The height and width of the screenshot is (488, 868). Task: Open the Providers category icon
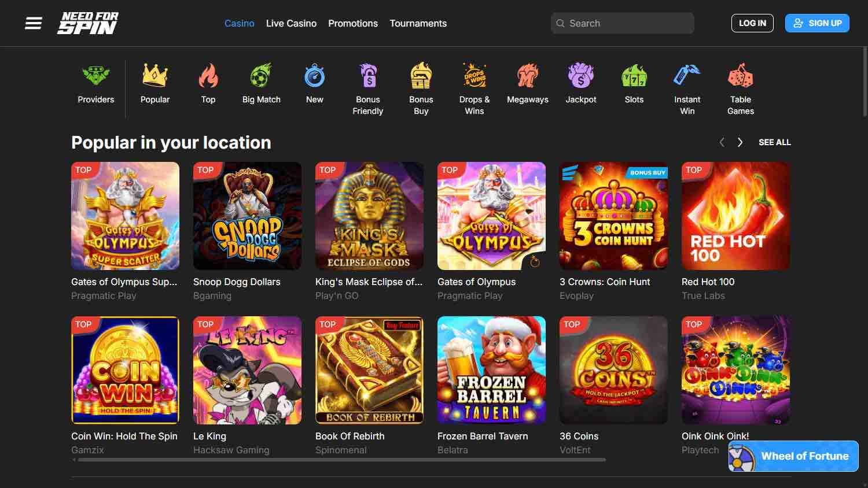click(x=96, y=76)
